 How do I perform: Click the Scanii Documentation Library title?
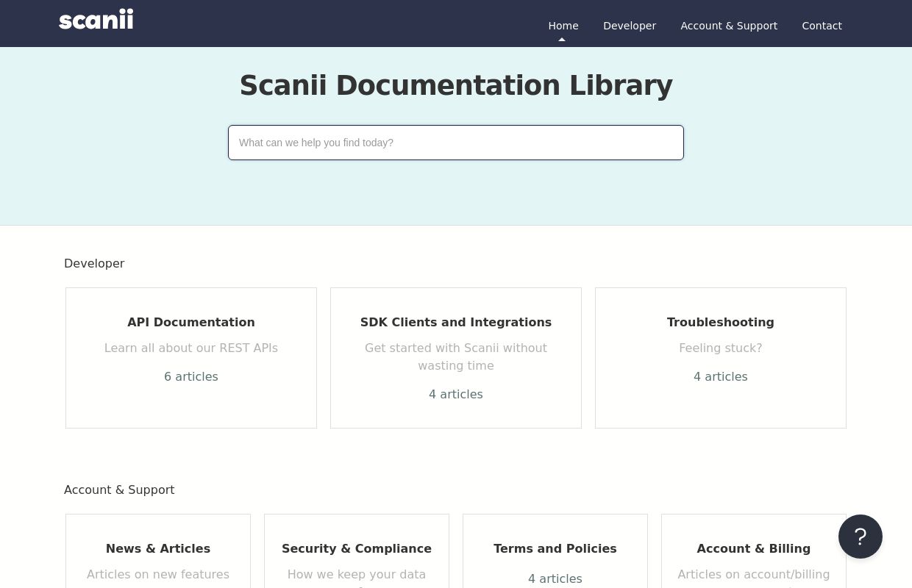[x=456, y=85]
